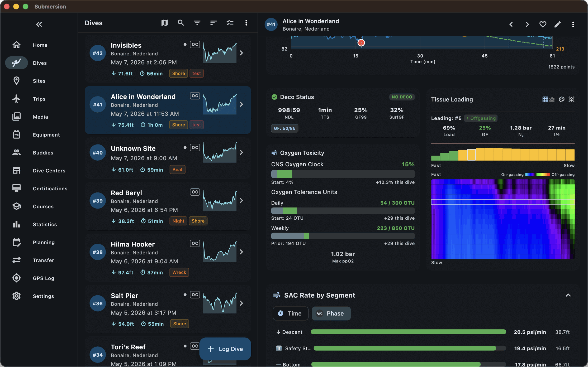
Task: Click the Home sidebar icon
Action: coord(16,45)
